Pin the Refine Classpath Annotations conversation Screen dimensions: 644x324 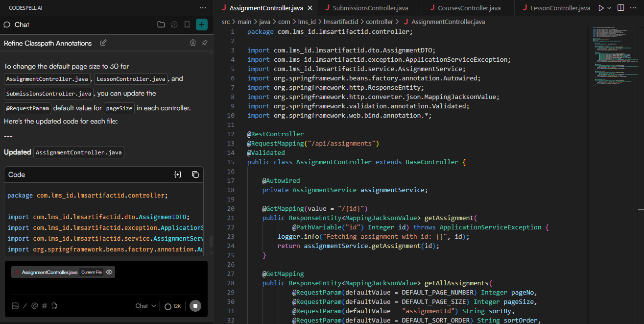pyautogui.click(x=205, y=43)
